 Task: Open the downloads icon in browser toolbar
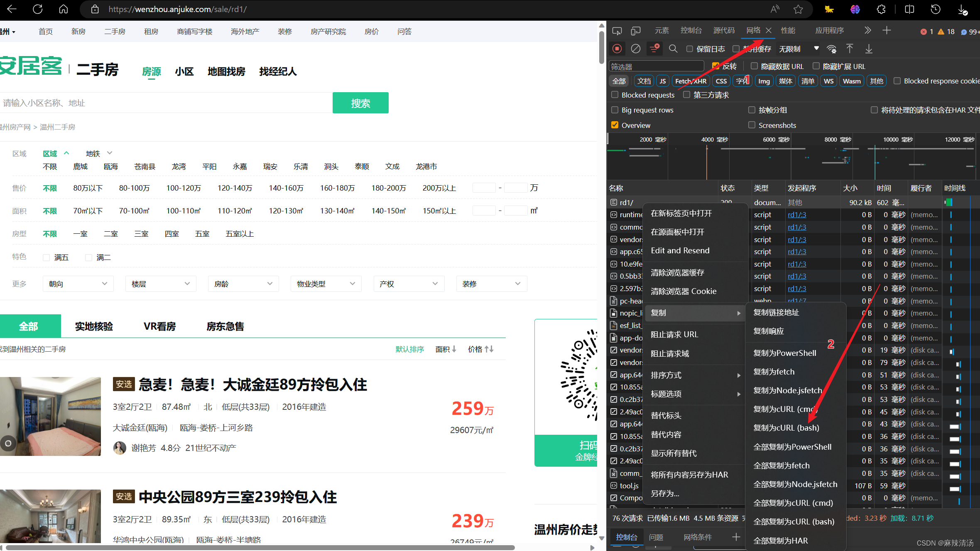(963, 9)
